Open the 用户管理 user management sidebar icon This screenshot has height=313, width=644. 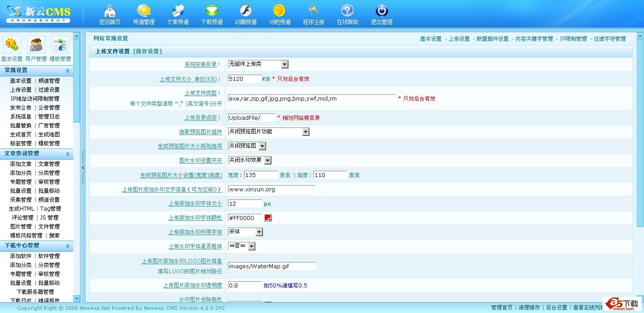click(x=36, y=45)
